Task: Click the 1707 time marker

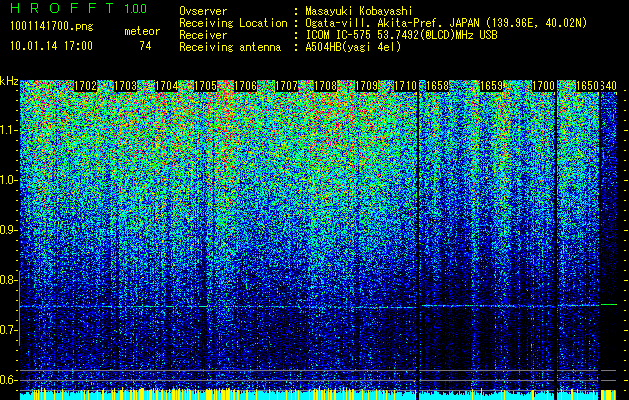Action: 286,86
